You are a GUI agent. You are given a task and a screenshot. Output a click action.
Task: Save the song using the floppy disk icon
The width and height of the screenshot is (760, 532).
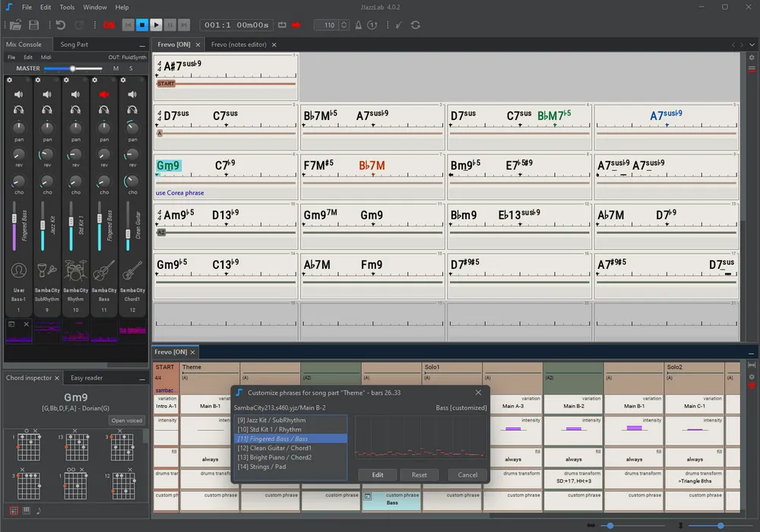tap(34, 25)
